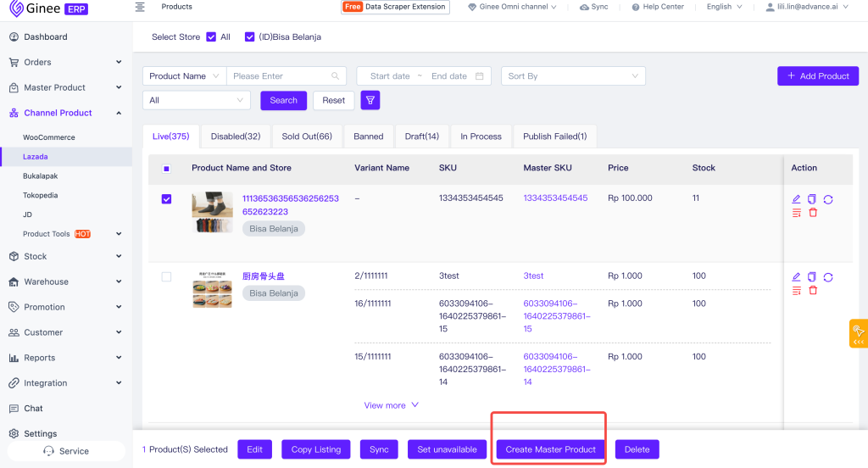Click the Service support button

pyautogui.click(x=66, y=451)
